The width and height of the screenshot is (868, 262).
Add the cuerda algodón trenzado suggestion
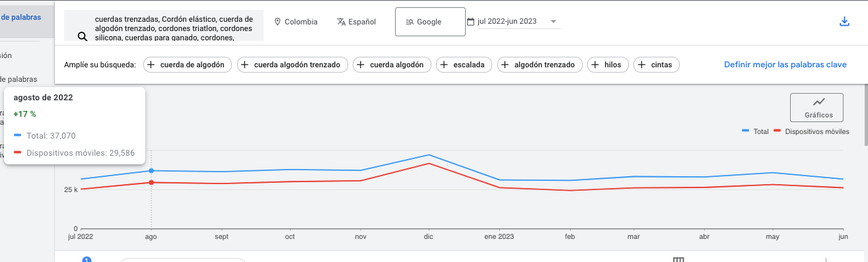pyautogui.click(x=292, y=65)
